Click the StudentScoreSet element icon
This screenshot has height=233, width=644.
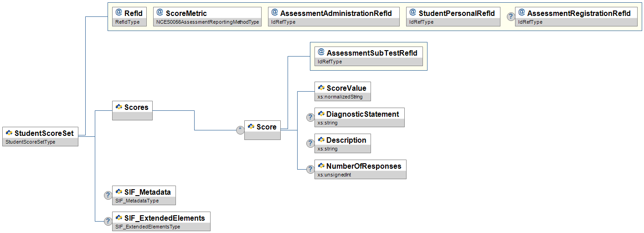coord(9,133)
